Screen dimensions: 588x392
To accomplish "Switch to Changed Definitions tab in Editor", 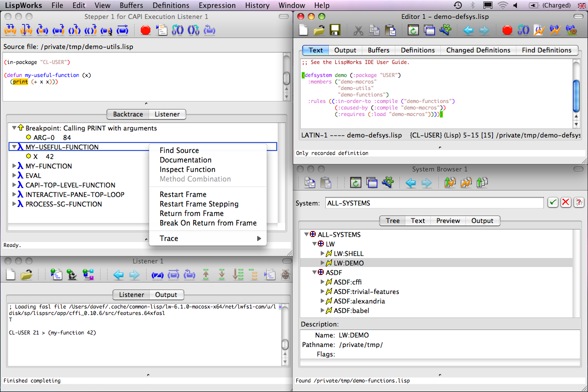I will 478,50.
